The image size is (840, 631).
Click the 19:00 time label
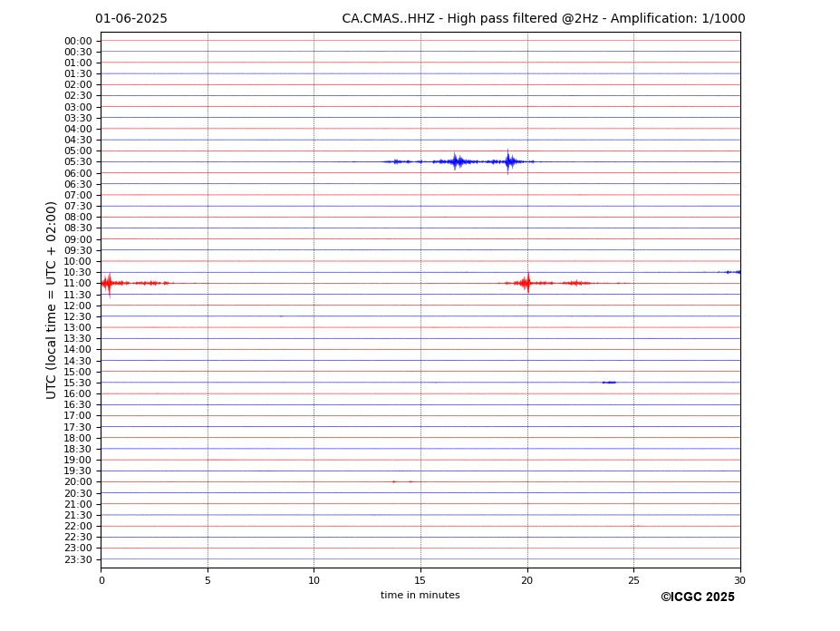[x=78, y=460]
